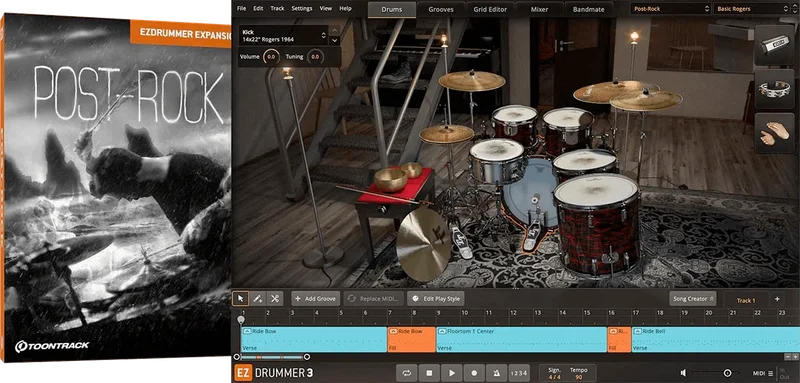Start playback with the play button
800x383 pixels.
click(x=452, y=373)
